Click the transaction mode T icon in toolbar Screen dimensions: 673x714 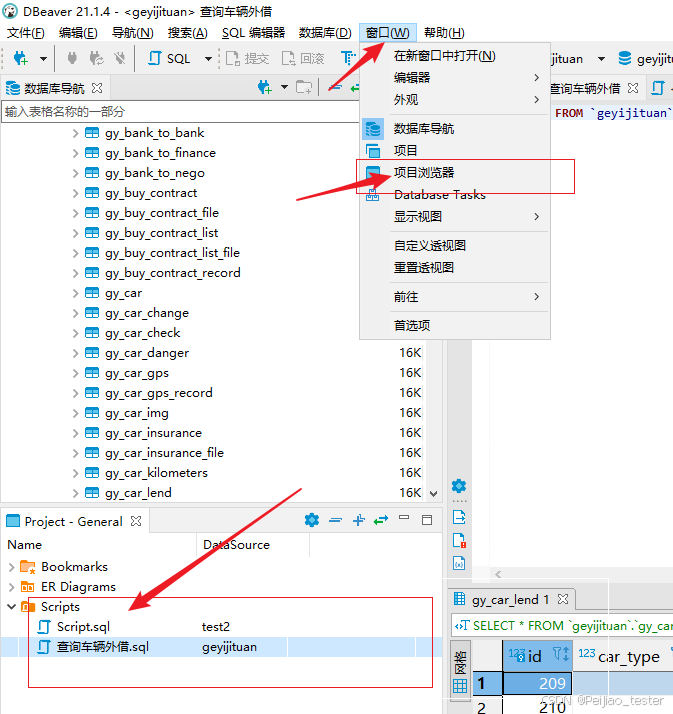pyautogui.click(x=348, y=58)
